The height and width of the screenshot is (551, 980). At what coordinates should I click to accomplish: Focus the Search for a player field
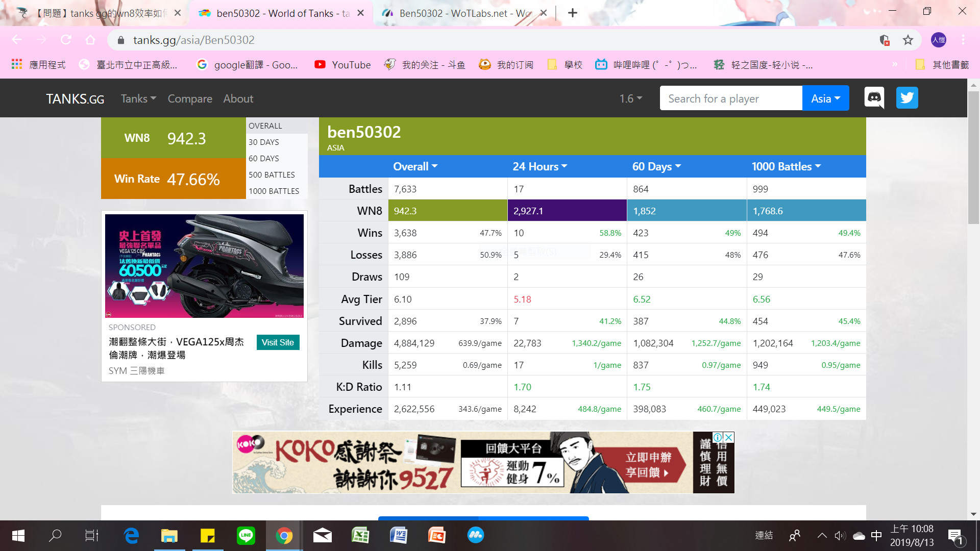[x=731, y=98]
